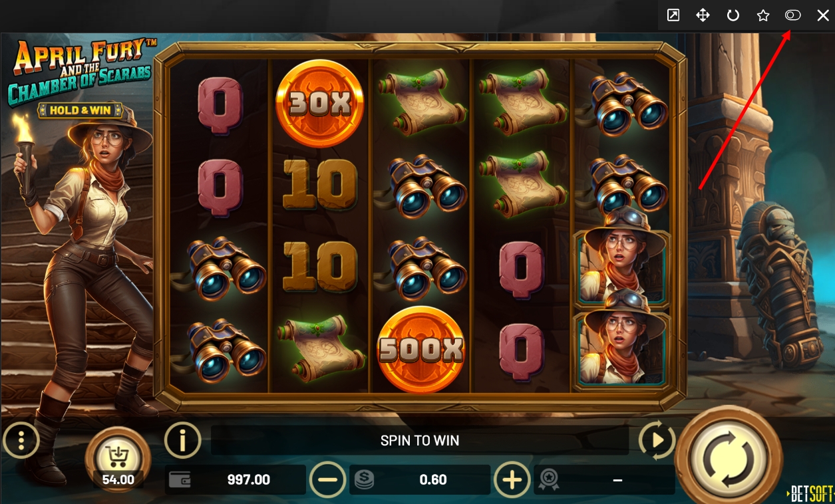Add game to favorites star
This screenshot has width=835, height=504.
tap(763, 15)
